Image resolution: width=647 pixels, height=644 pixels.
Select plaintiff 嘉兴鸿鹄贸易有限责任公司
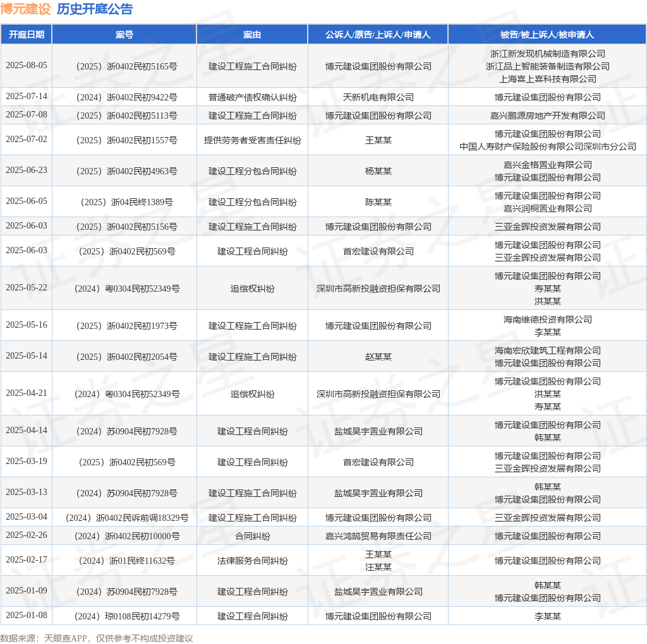coord(378,536)
